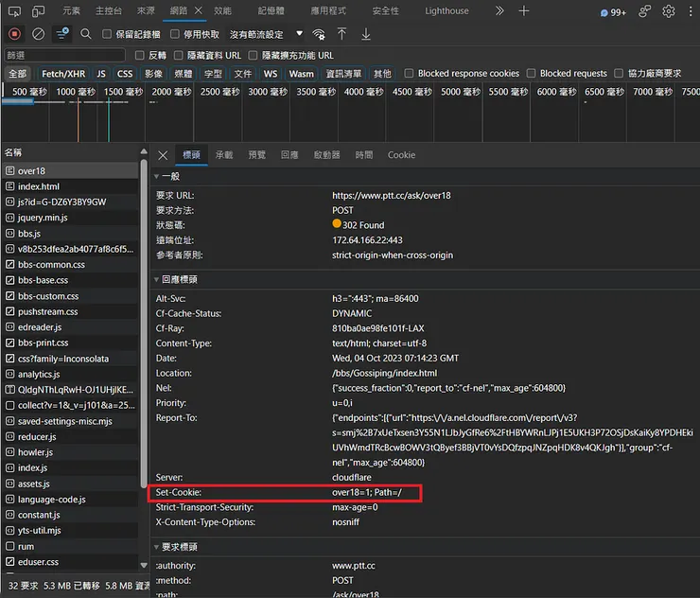Open the Lighthouse panel tab
This screenshot has height=598, width=700.
point(446,11)
